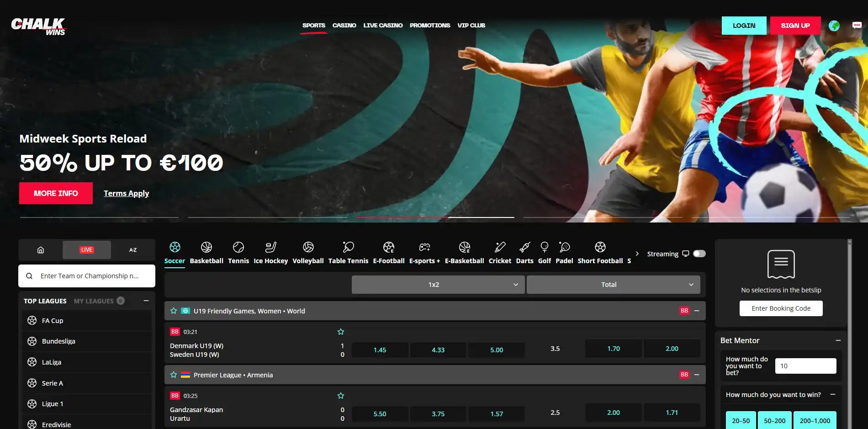Image resolution: width=868 pixels, height=429 pixels.
Task: Click More Info on Midweek Sports Reload
Action: [56, 193]
